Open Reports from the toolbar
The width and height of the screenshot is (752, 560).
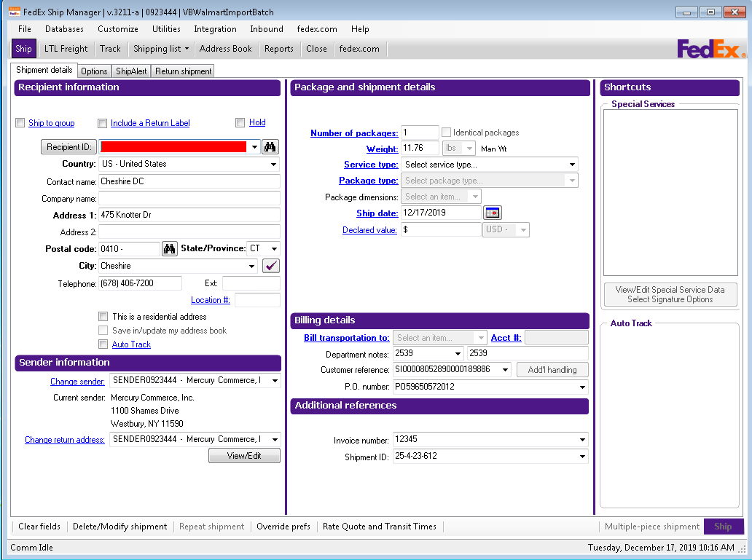pyautogui.click(x=278, y=48)
